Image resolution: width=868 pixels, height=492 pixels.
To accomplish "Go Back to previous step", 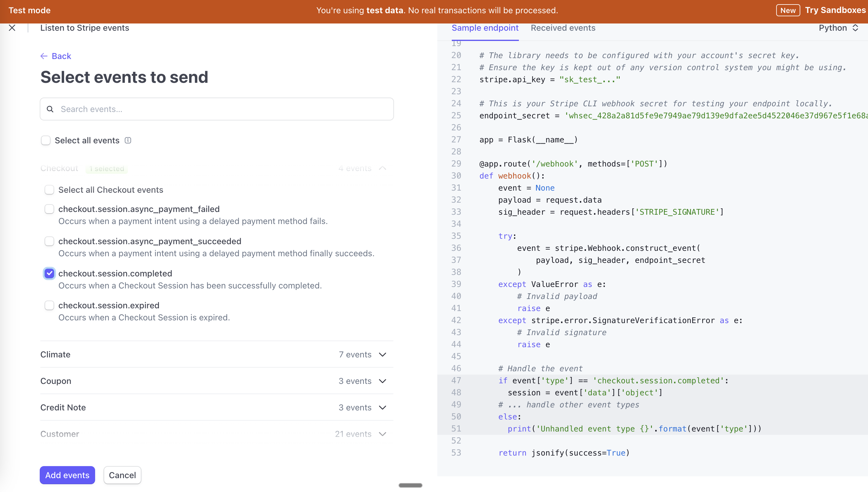I will click(56, 56).
